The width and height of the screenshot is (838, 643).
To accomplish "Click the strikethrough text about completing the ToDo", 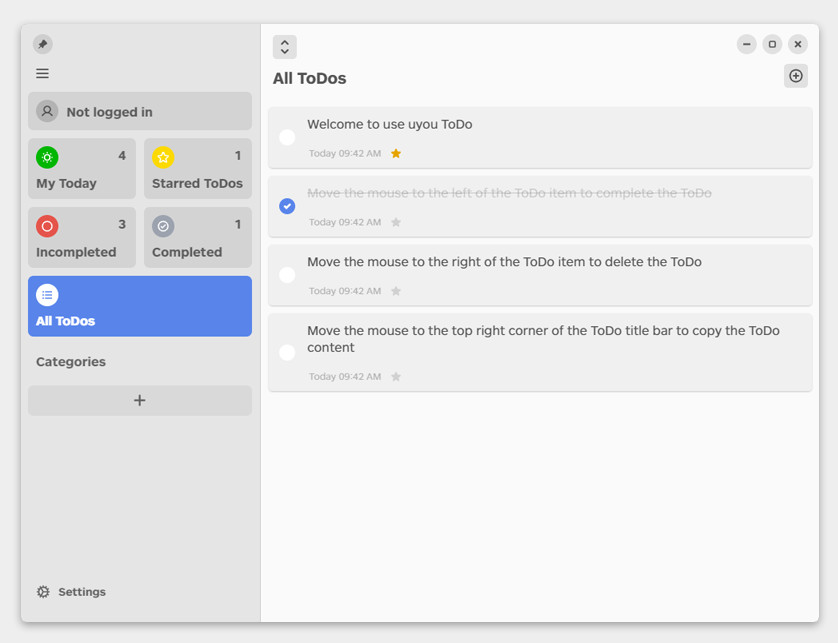I will coord(509,193).
